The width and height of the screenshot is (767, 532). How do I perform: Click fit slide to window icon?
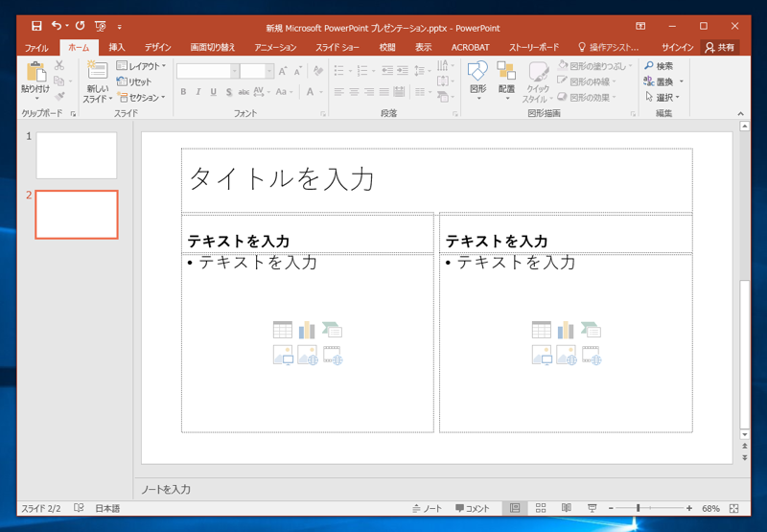(x=734, y=508)
